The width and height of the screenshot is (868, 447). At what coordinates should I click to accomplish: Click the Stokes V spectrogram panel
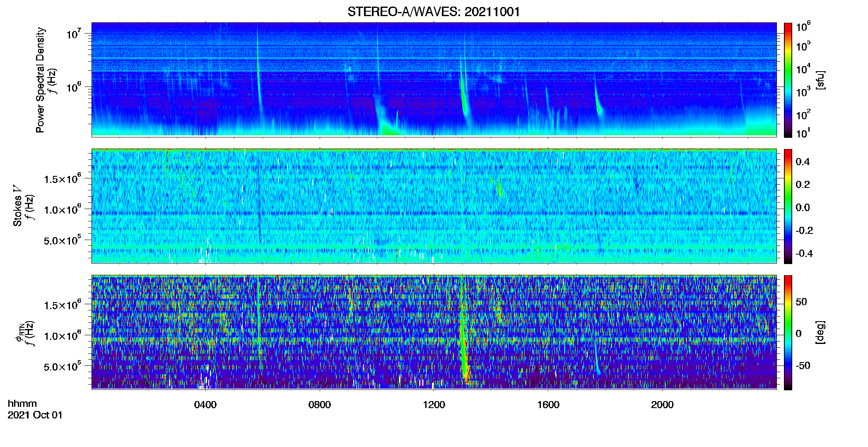434,206
